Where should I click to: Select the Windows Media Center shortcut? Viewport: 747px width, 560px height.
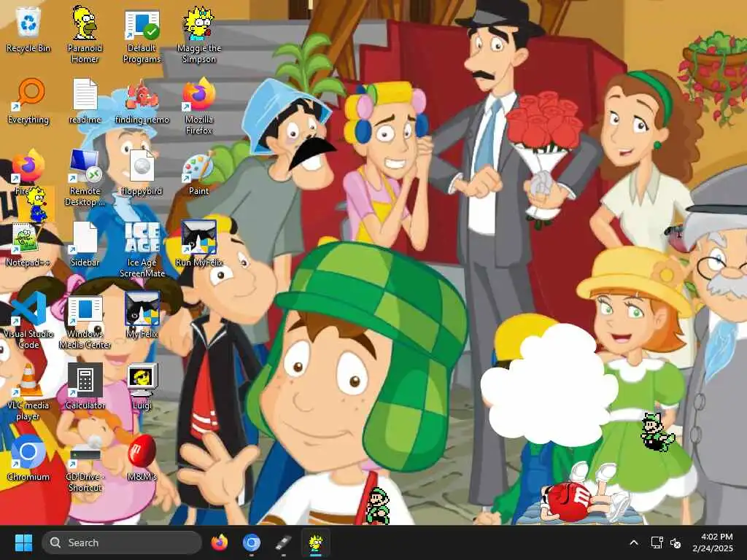[85, 322]
